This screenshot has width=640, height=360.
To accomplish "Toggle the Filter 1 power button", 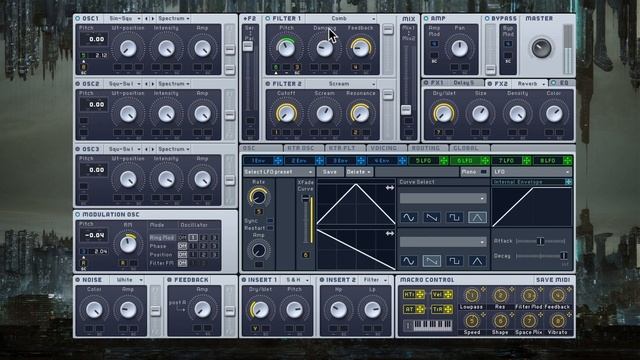I will (268, 18).
